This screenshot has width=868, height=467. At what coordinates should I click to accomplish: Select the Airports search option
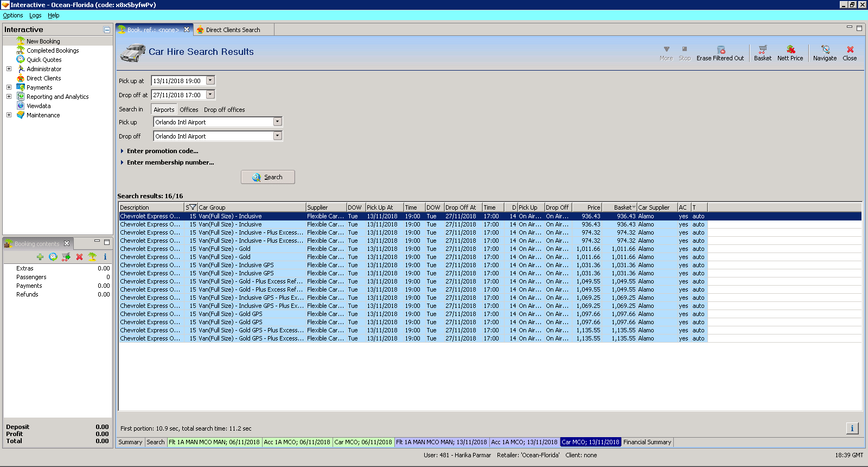[x=164, y=110]
